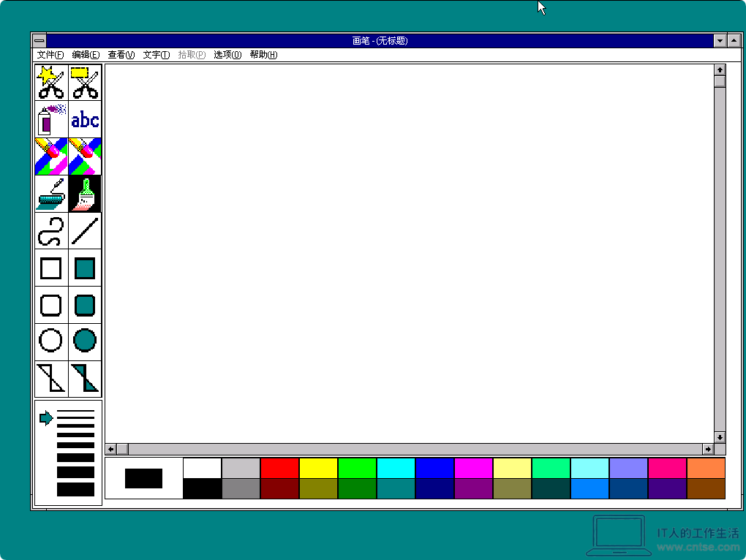Pick the orange color swatch
Screen dimensions: 746x560
[x=706, y=469]
